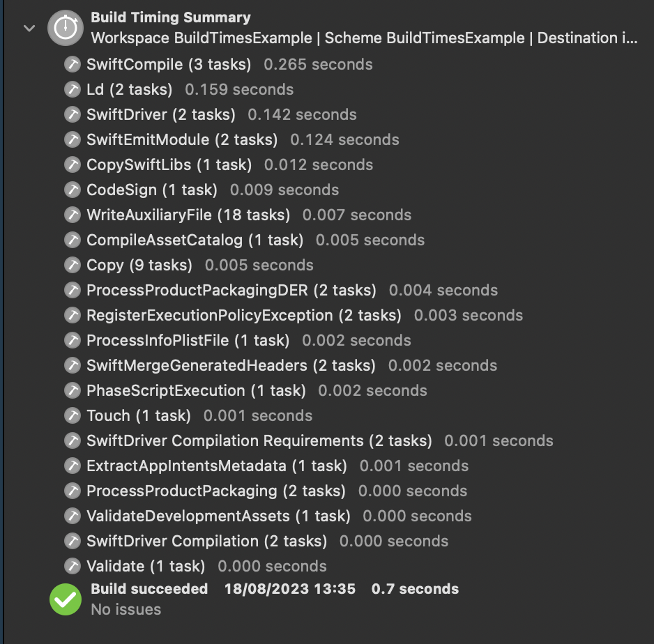
Task: Click the Build Timing Summary stopwatch icon
Action: click(x=64, y=28)
